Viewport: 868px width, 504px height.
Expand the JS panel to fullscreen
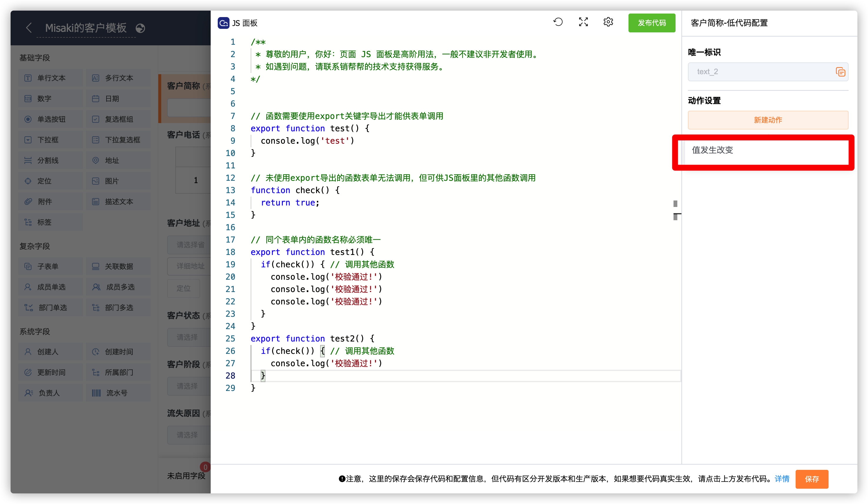pos(583,22)
